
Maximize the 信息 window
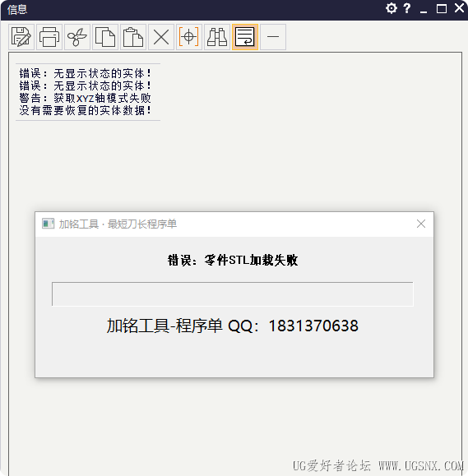tap(442, 8)
